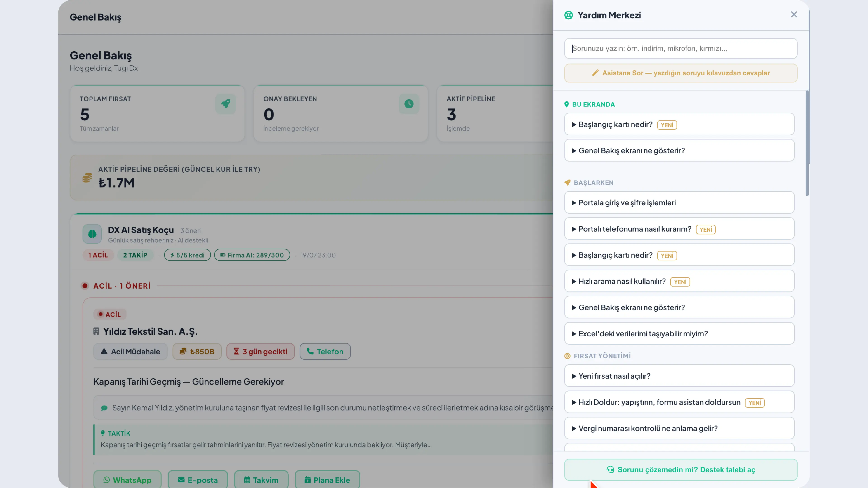Expand Portala giriş ve şifre işlemleri
Screen dimensions: 868x488
point(679,202)
